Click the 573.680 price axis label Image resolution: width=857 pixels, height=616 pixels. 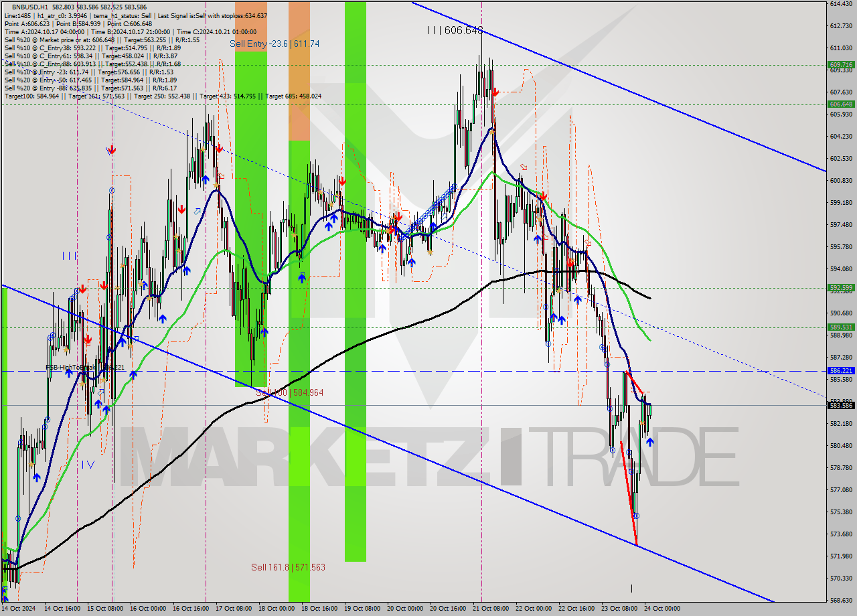[841, 534]
